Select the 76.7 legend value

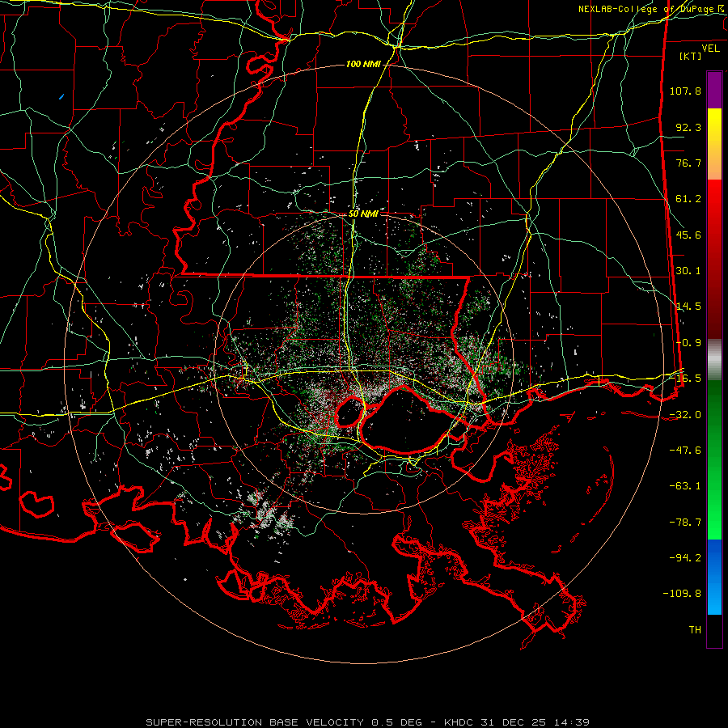coord(688,163)
